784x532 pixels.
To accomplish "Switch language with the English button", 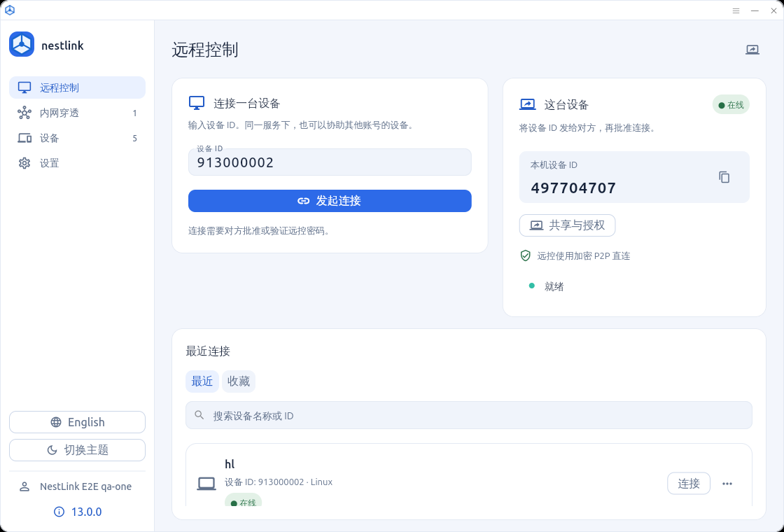I will click(78, 422).
